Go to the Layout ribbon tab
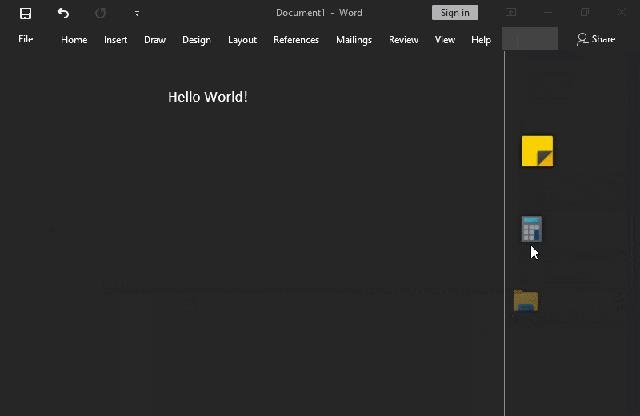The image size is (640, 416). tap(242, 40)
